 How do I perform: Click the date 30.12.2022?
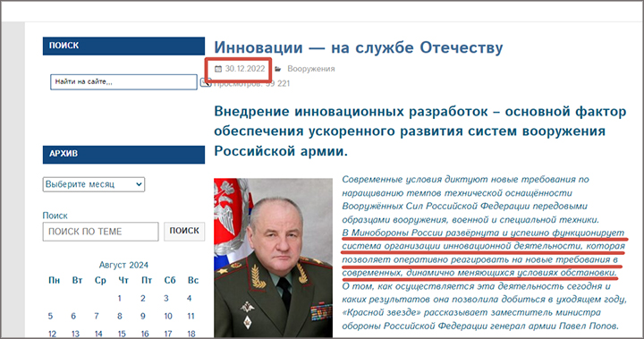pos(245,69)
